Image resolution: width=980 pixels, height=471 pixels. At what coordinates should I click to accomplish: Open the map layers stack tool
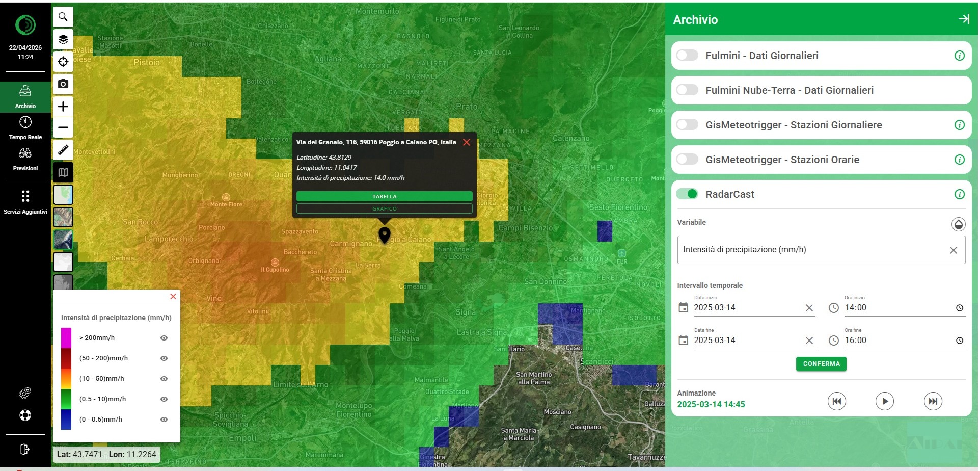(x=63, y=39)
